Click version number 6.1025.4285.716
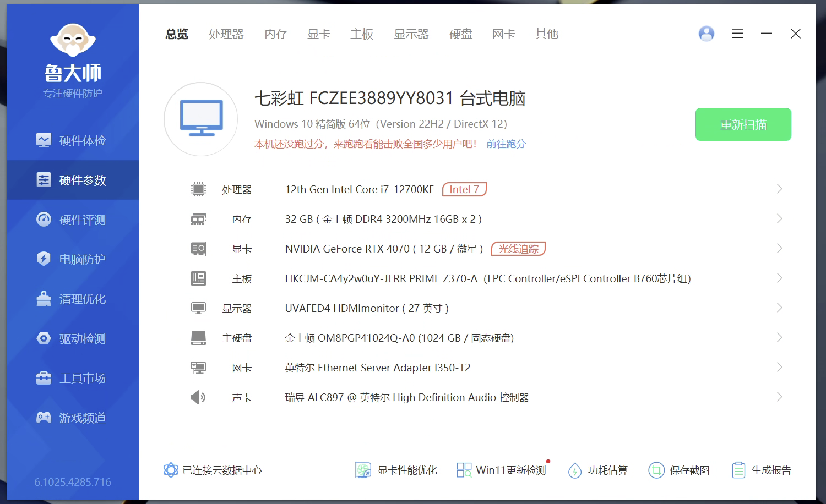The height and width of the screenshot is (504, 826). 73,482
